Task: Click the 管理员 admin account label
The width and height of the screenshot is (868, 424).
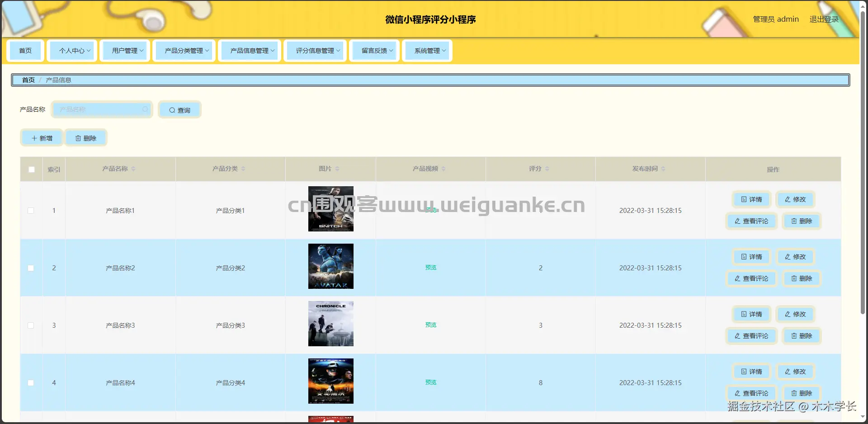Action: 776,19
